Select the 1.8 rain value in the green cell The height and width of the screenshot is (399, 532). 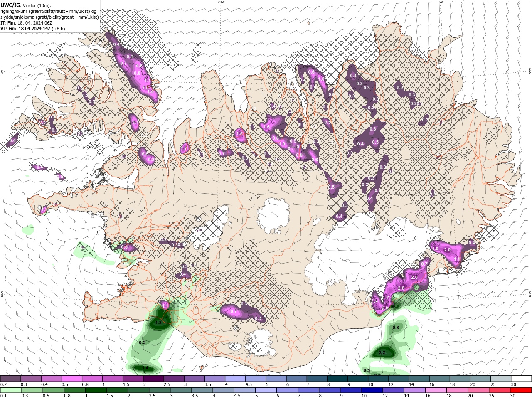click(x=158, y=322)
